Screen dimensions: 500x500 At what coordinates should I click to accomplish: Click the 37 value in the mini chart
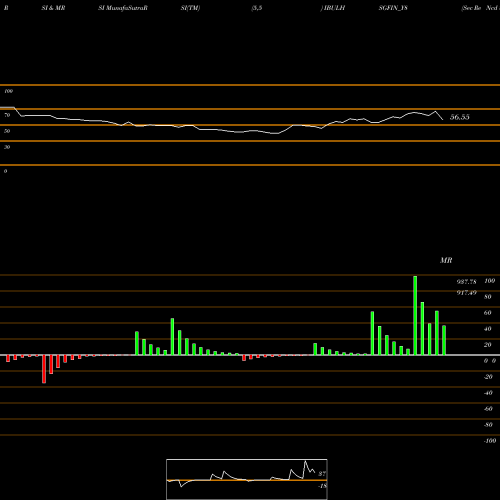click(x=322, y=474)
